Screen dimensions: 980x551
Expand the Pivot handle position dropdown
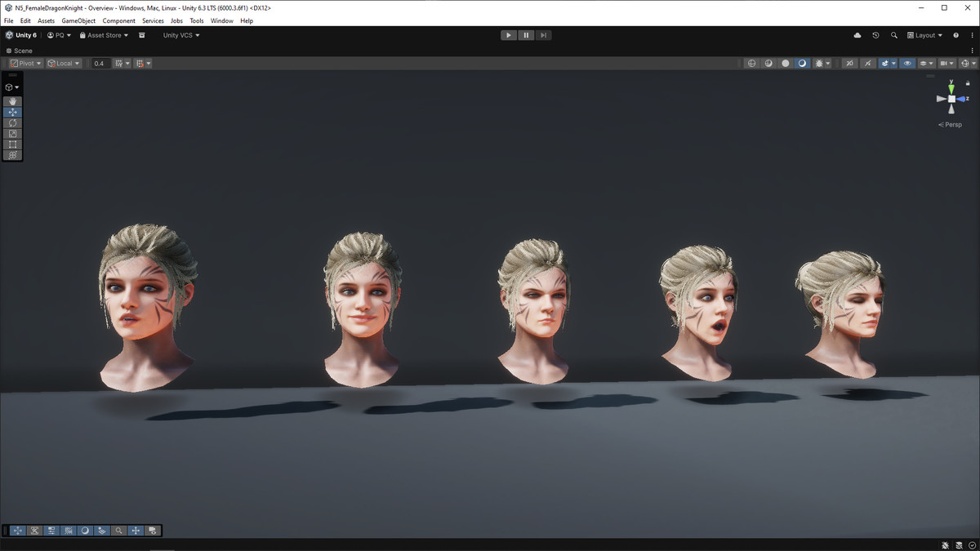coord(25,63)
